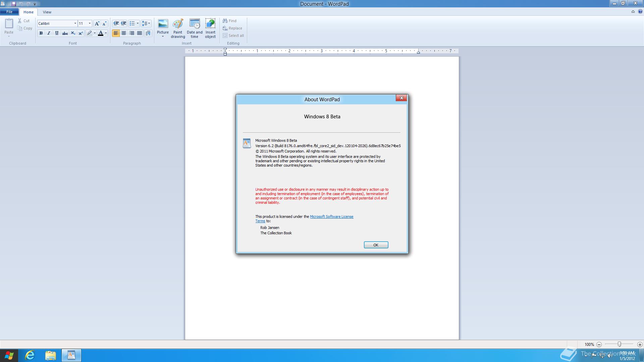The height and width of the screenshot is (362, 644).
Task: Click the text highlight color pen icon
Action: click(x=89, y=33)
